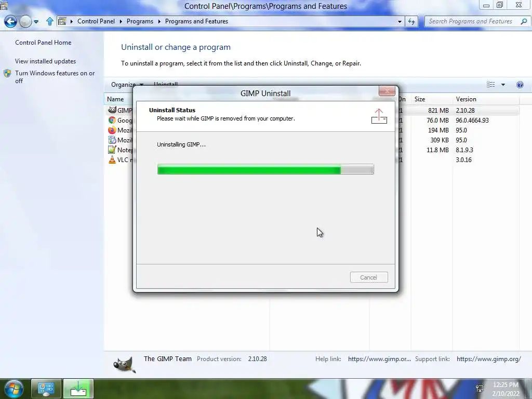Click the forward navigation arrow
Image resolution: width=532 pixels, height=399 pixels.
(25, 22)
